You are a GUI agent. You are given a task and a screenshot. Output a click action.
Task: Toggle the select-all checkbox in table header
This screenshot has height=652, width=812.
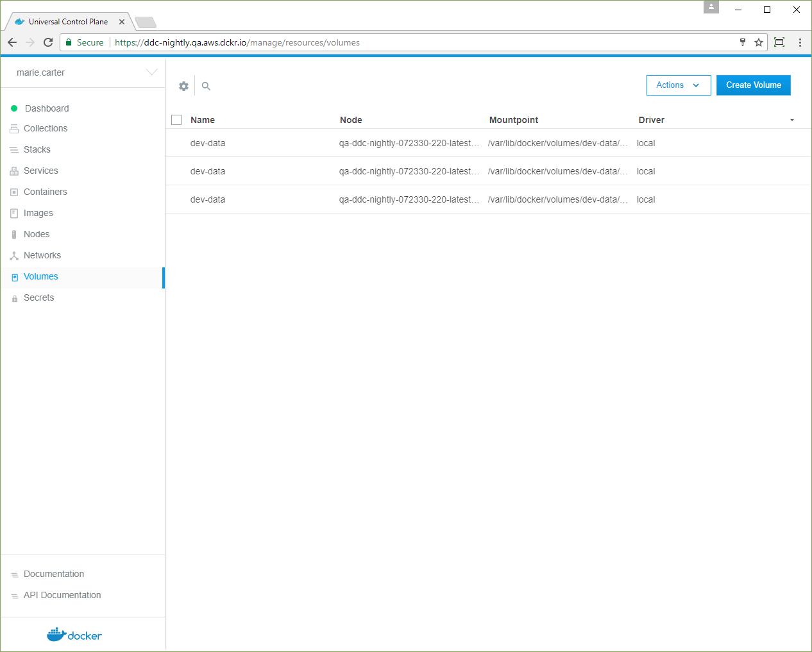tap(177, 120)
